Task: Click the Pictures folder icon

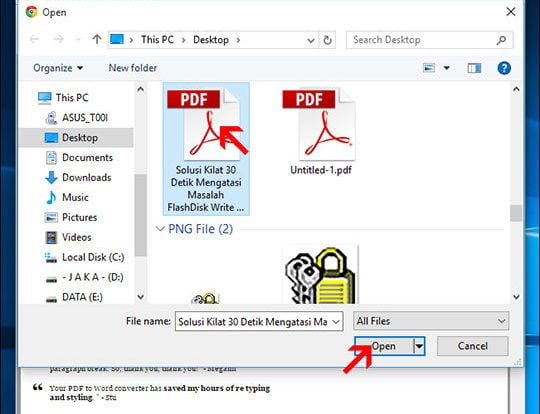Action: 51,218
